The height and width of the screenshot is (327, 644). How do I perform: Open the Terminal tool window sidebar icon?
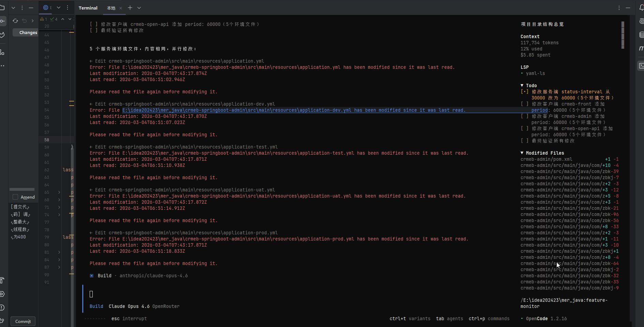pyautogui.click(x=641, y=66)
